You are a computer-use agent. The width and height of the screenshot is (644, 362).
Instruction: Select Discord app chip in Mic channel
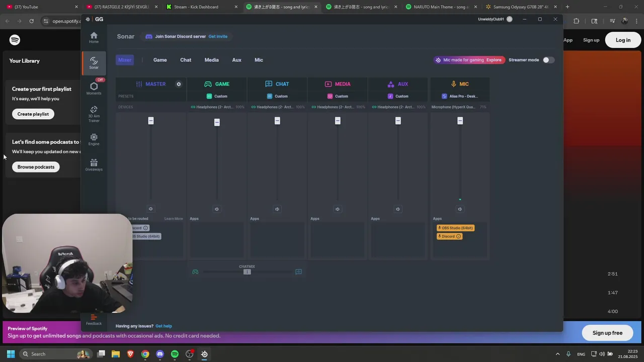click(x=449, y=236)
